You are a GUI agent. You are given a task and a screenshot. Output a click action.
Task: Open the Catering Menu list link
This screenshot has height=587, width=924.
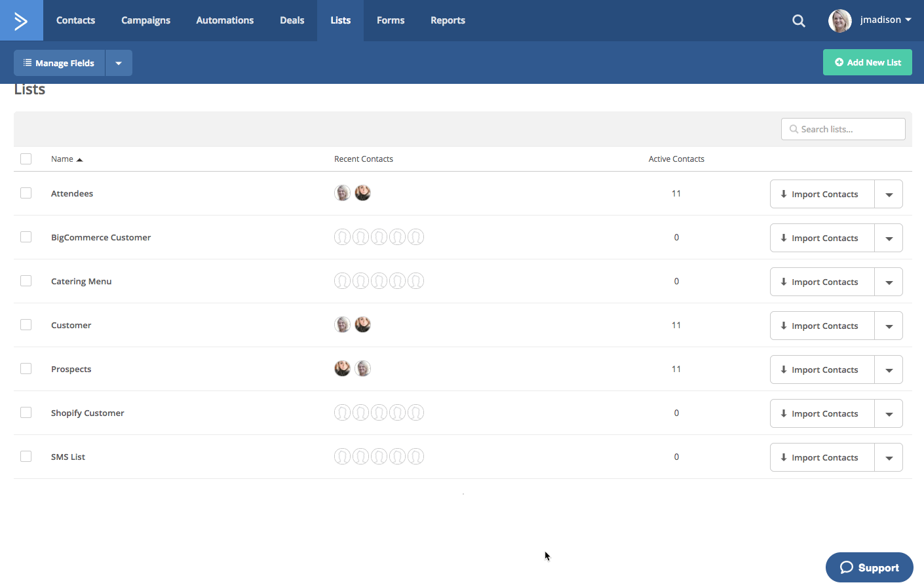[81, 282]
